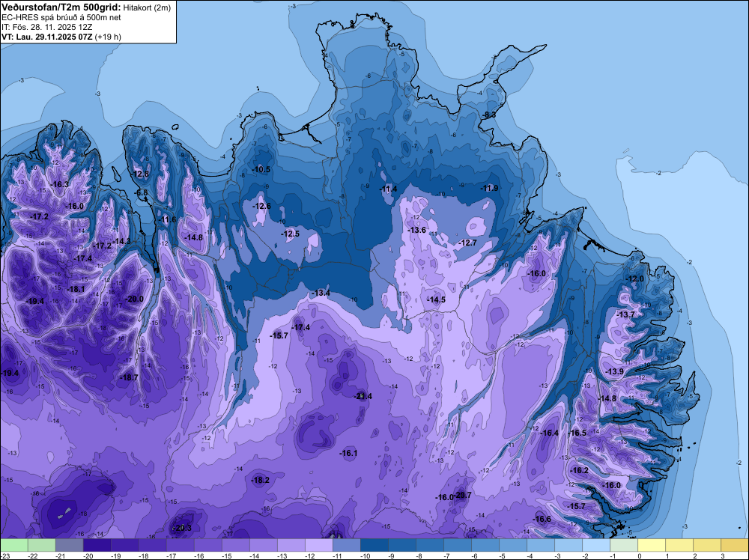This screenshot has width=749, height=560.
Task: Click the -21.4 temperature value
Action: (x=363, y=396)
